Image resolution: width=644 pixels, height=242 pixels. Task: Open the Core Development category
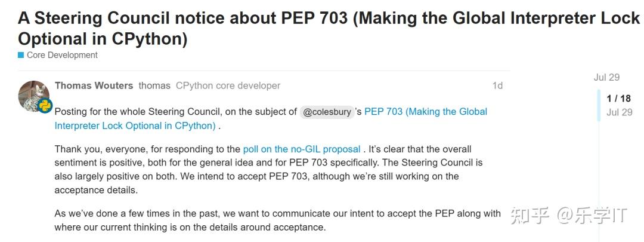[61, 55]
